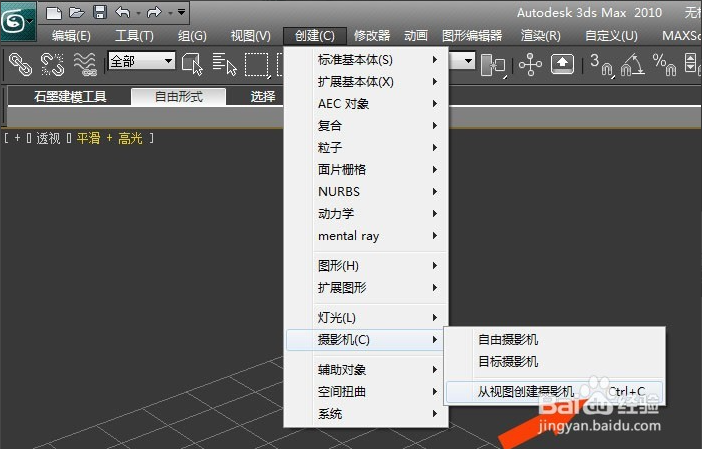Open the 动画 menu

(416, 36)
